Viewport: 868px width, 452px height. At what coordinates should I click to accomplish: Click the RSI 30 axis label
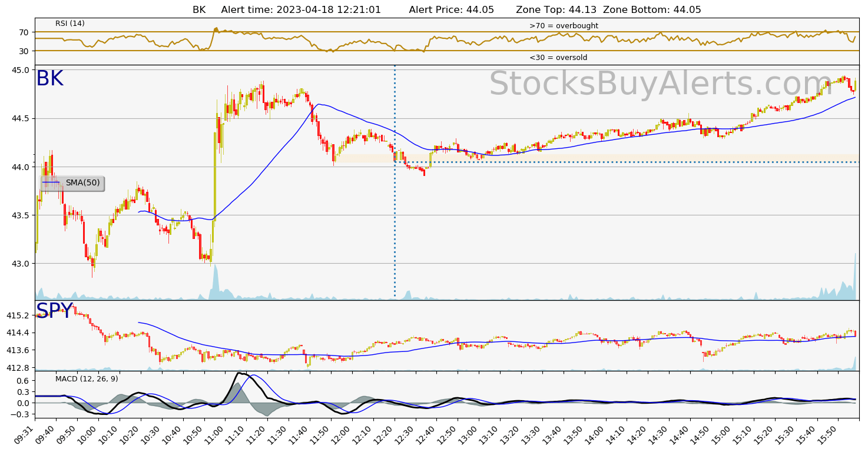coord(25,51)
